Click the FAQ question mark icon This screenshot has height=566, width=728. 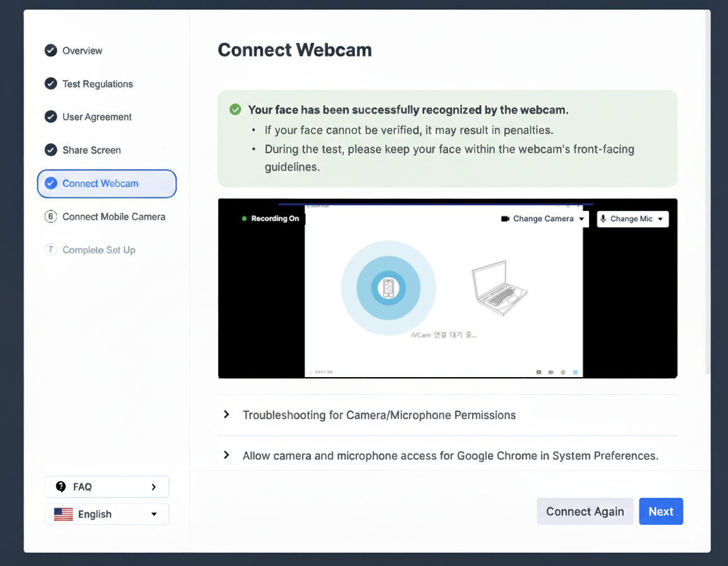point(61,486)
